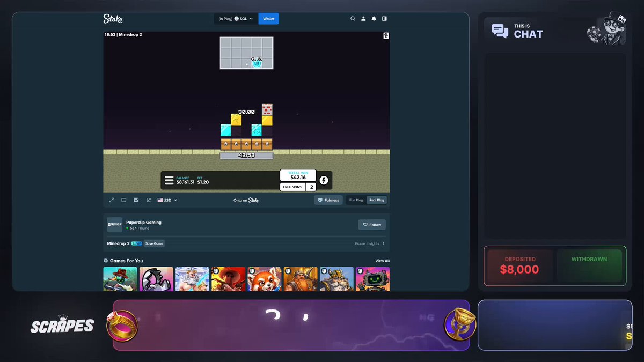
Task: Open the Minedrop game hamburger menu
Action: click(x=169, y=180)
